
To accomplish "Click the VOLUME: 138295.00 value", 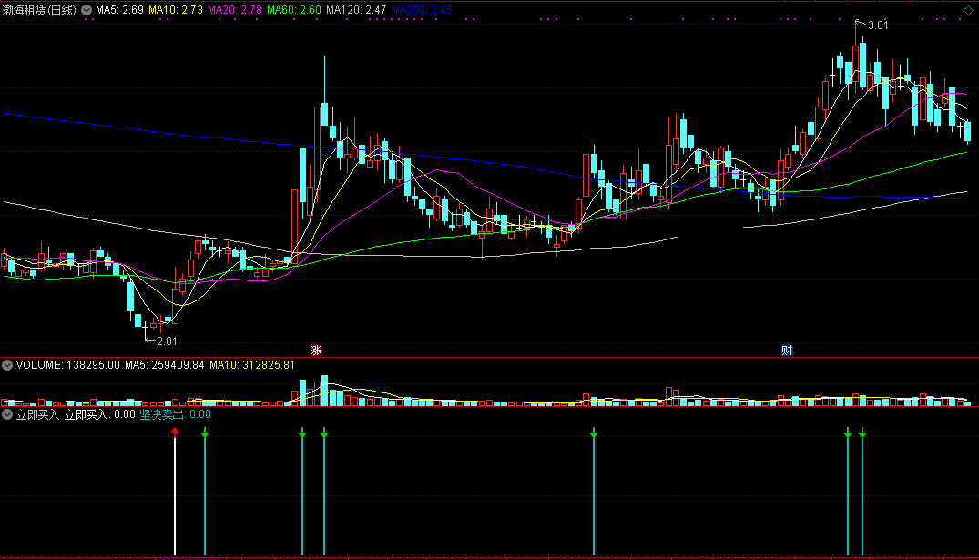I will click(68, 365).
